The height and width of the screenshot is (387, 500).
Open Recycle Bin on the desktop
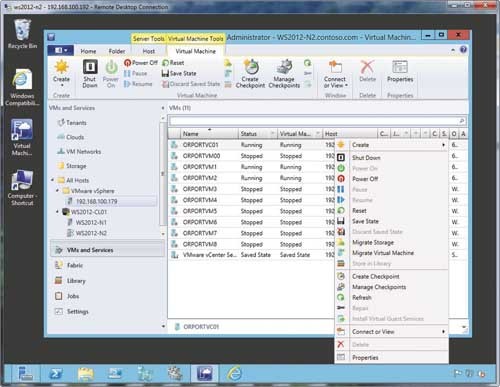23,33
